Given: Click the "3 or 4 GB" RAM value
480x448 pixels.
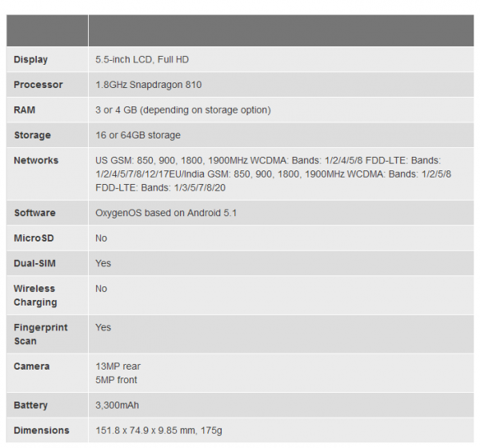Looking at the screenshot, I should point(182,110).
